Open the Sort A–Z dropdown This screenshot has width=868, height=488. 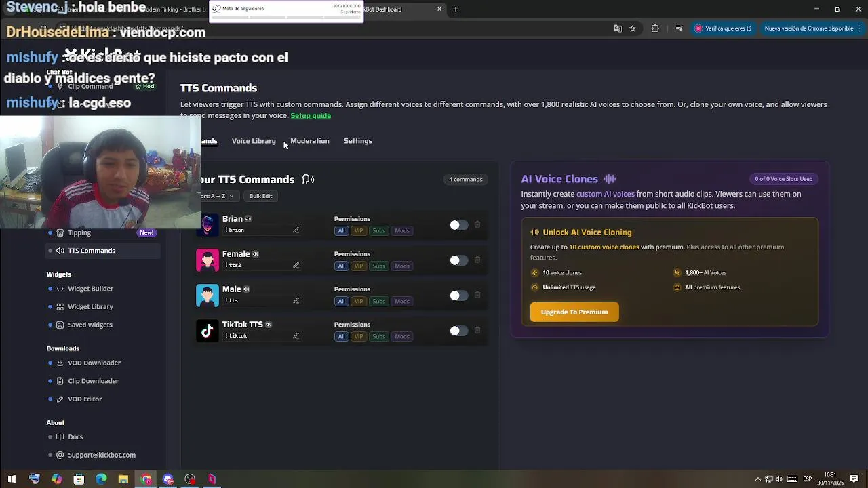218,196
